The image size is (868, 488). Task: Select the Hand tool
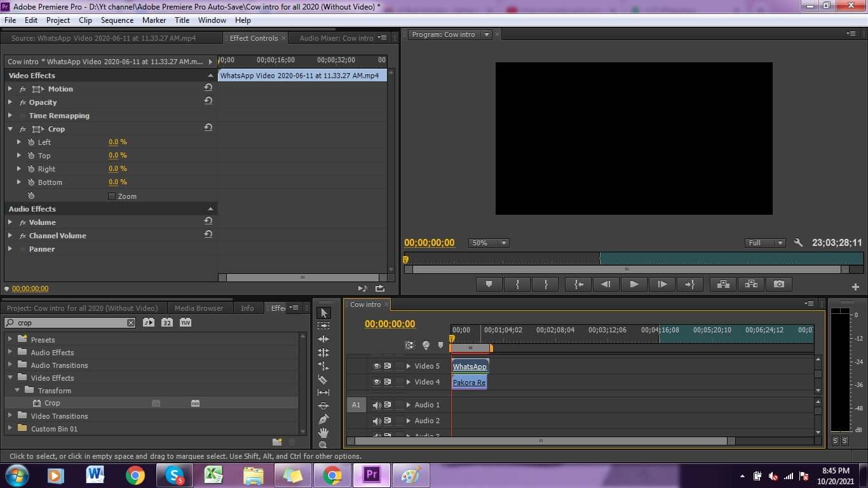point(323,433)
